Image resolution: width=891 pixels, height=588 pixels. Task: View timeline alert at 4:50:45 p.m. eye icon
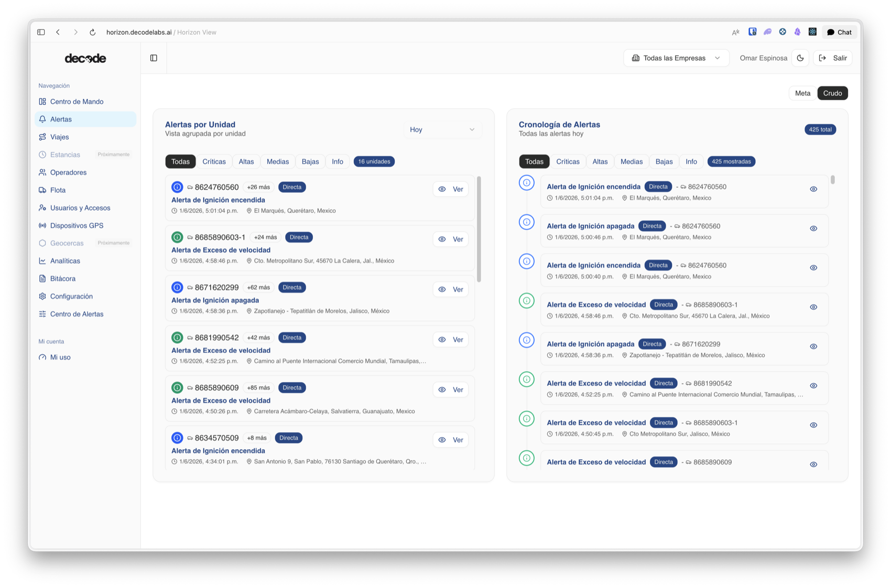[813, 425]
